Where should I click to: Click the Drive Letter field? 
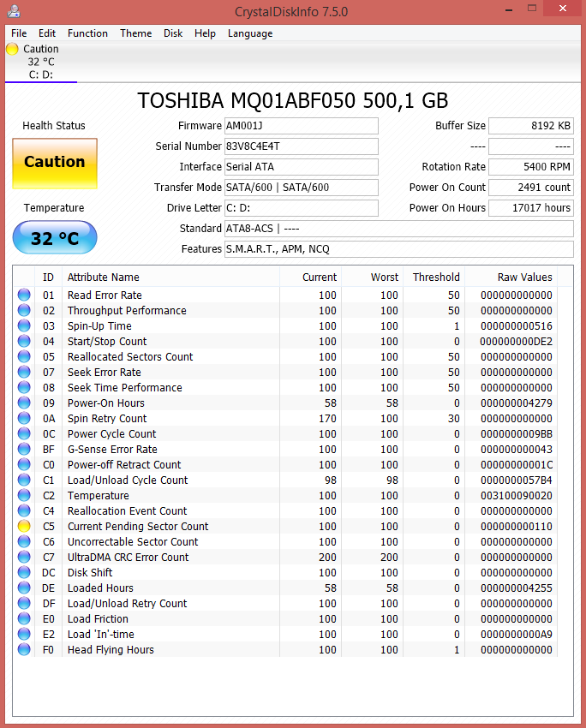(302, 207)
